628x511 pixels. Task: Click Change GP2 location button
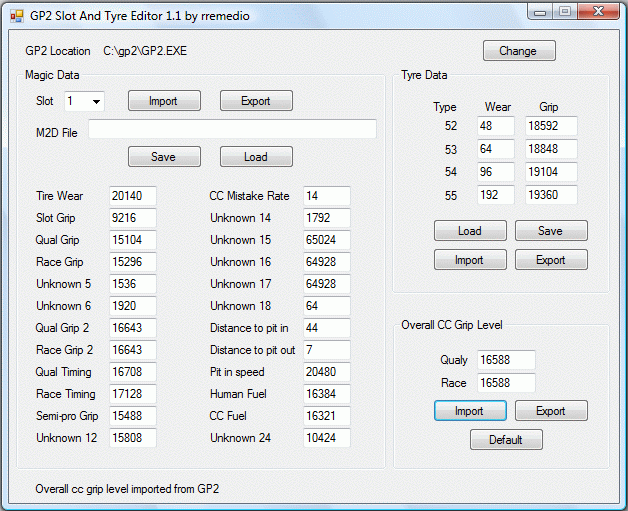519,51
